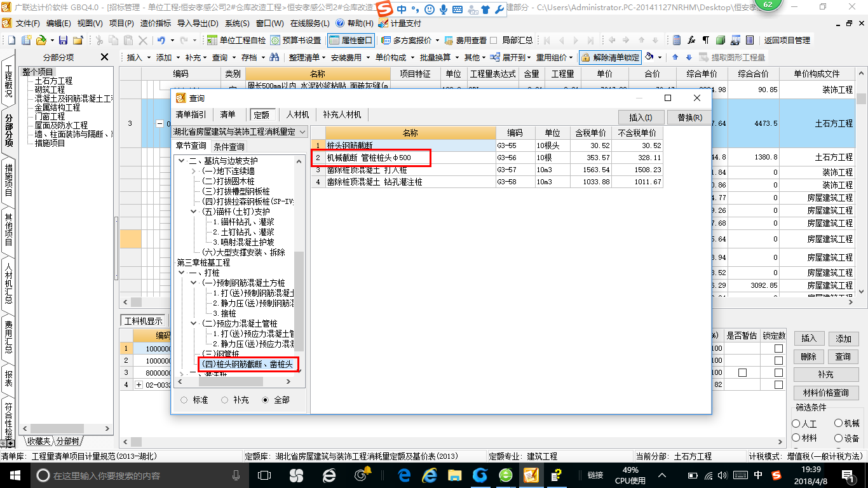The height and width of the screenshot is (488, 868).
Task: Collapse (二)预应力混凝土管桩 tree node
Action: tap(194, 323)
